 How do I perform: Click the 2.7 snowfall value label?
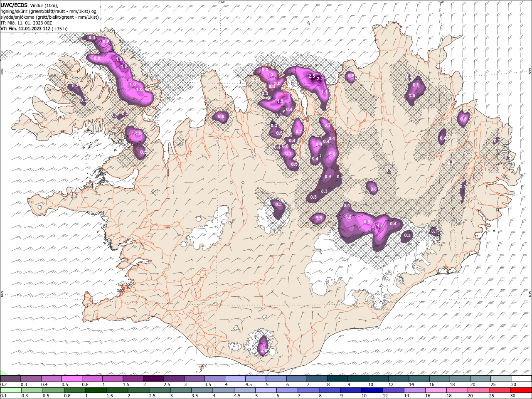[320, 79]
